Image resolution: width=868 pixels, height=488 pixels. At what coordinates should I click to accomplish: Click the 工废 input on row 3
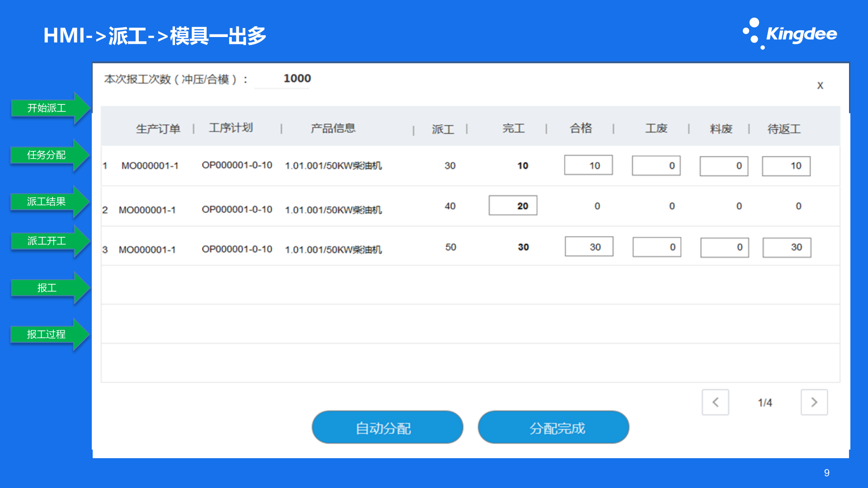point(656,247)
